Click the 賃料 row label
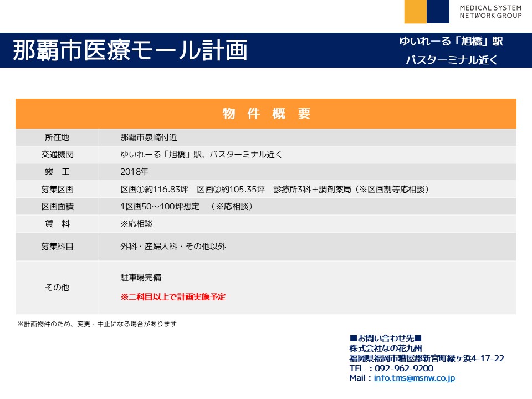This screenshot has width=532, height=399. pos(57,224)
